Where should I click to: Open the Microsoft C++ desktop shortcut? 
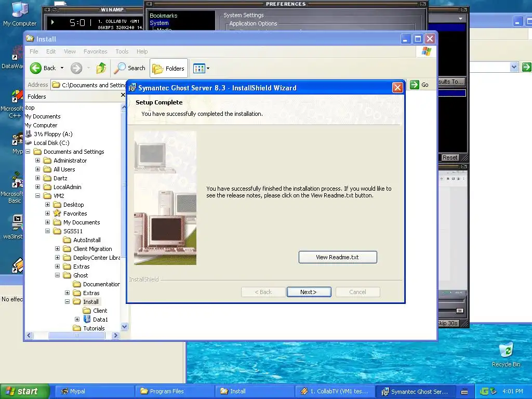(x=12, y=104)
